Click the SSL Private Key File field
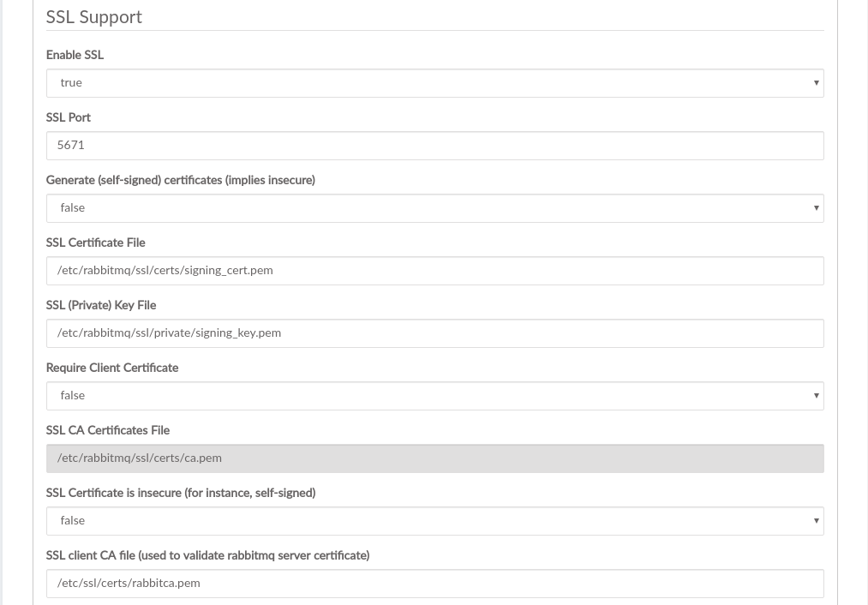 [434, 333]
